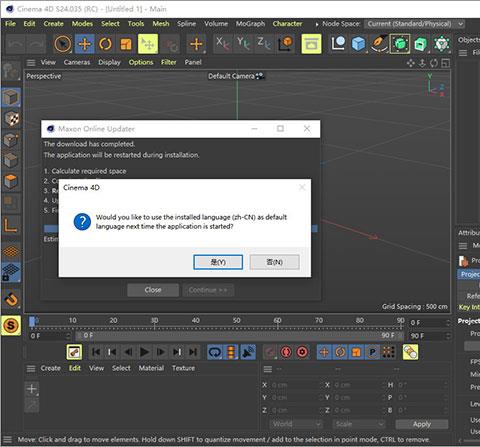Click the yellow Place tool icon
480x447 pixels.
[148, 44]
